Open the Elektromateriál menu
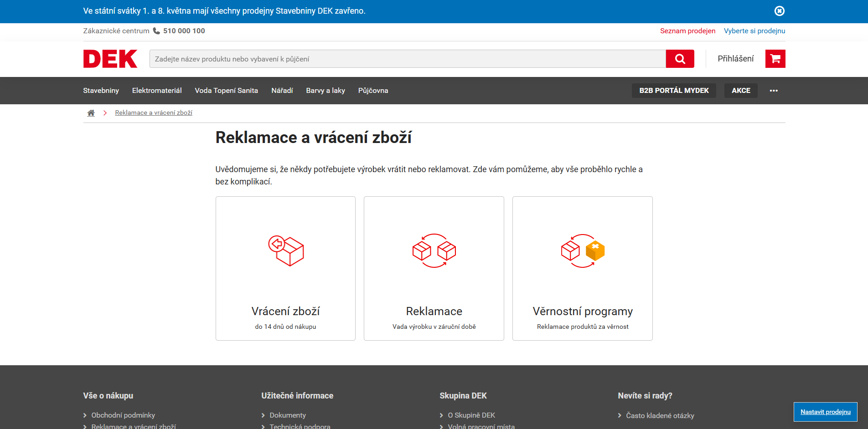868x429 pixels. coord(157,91)
